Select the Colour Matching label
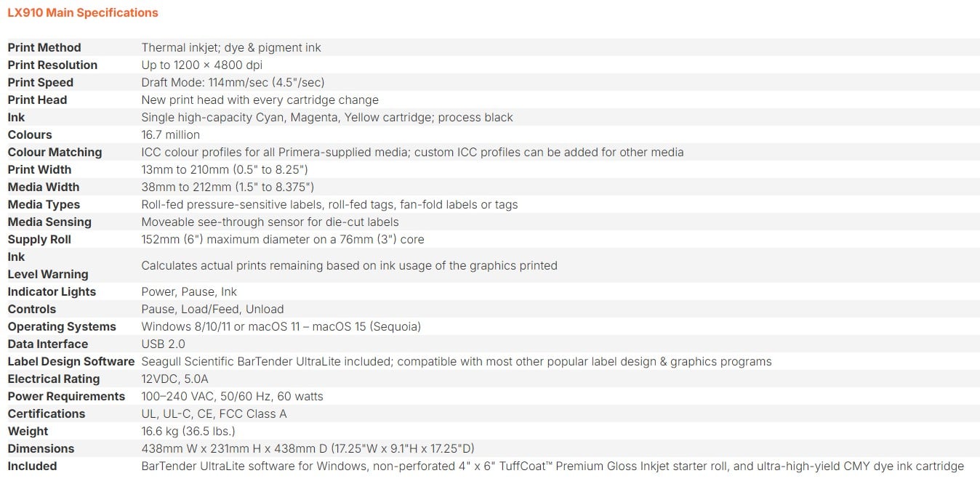 pyautogui.click(x=55, y=152)
